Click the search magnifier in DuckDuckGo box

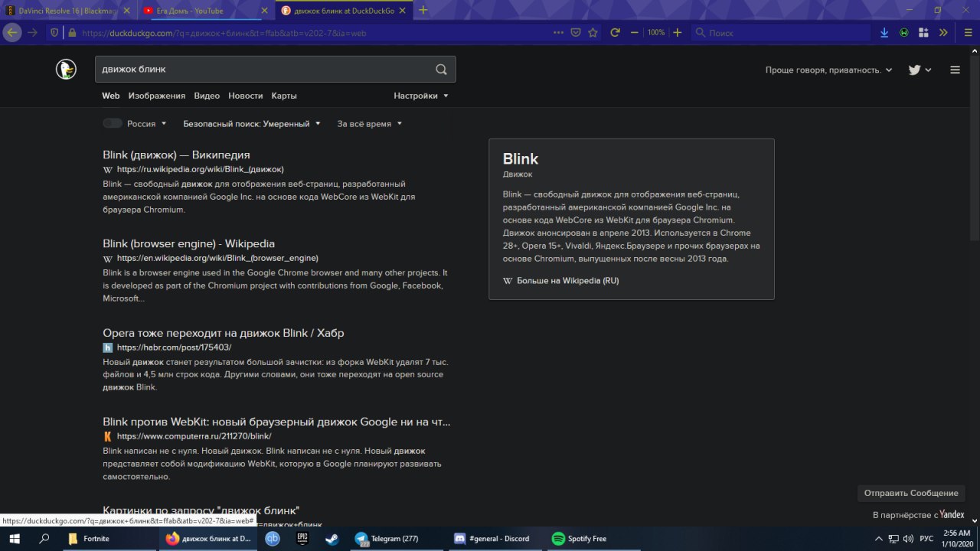[441, 69]
